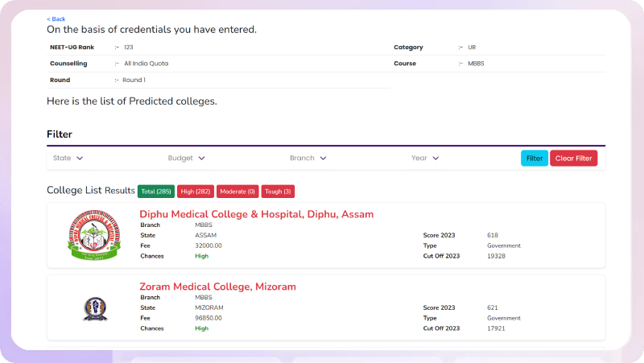
Task: Show High (282) chance colleges
Action: (x=196, y=191)
